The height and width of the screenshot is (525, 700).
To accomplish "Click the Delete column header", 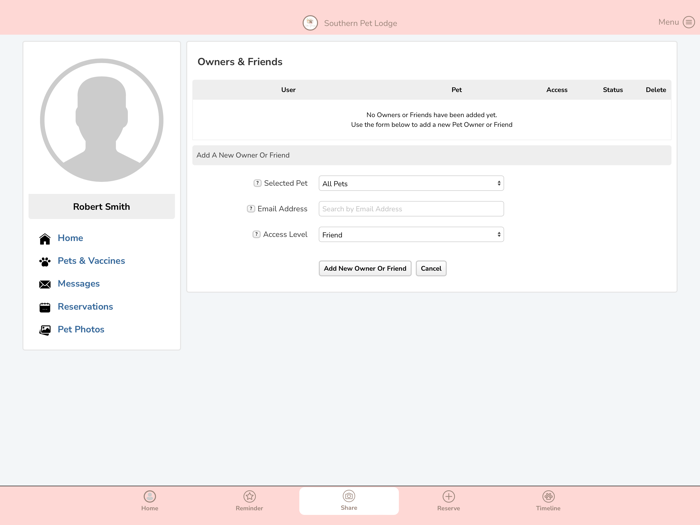I will 656,90.
